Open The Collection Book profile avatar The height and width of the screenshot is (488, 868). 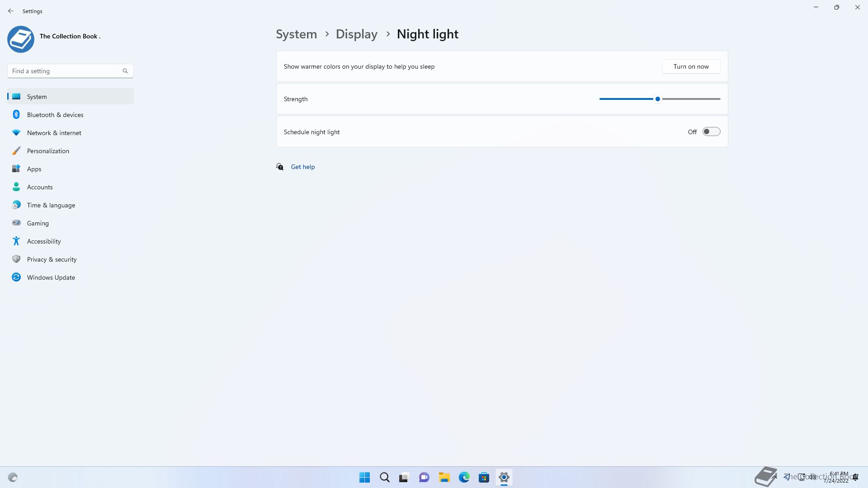pos(21,39)
